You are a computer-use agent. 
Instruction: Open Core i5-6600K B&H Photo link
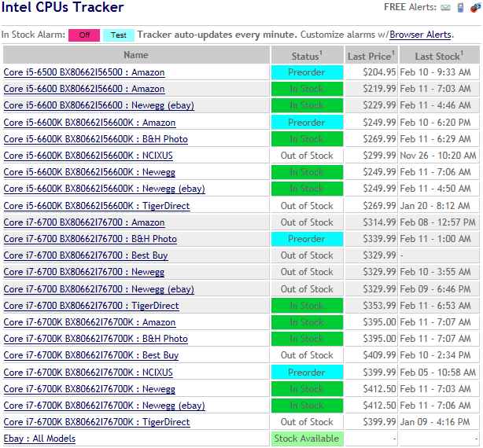95,139
